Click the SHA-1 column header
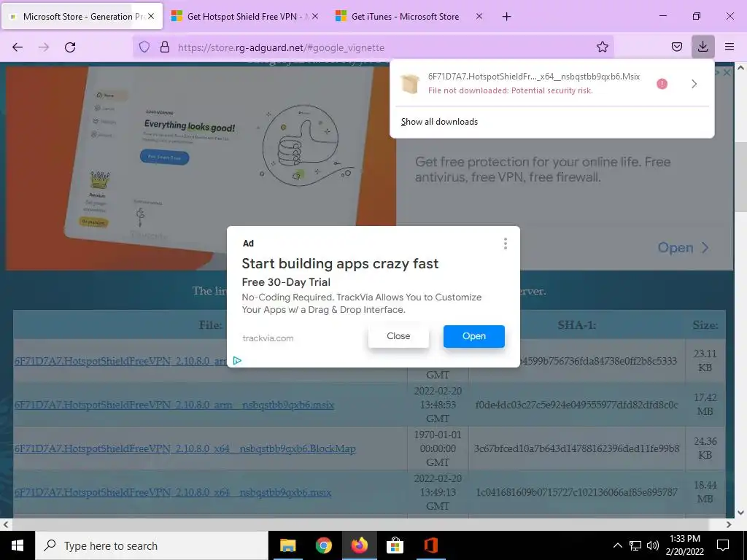The image size is (747, 560). [576, 324]
